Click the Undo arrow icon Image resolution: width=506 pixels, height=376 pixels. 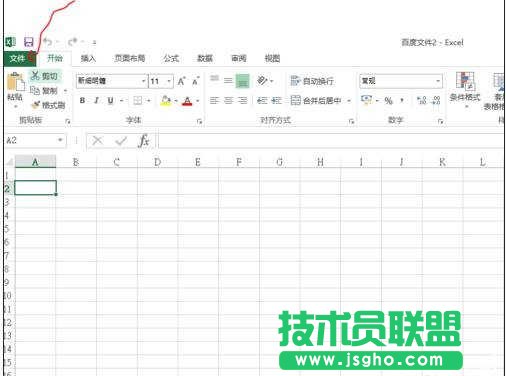tap(48, 42)
